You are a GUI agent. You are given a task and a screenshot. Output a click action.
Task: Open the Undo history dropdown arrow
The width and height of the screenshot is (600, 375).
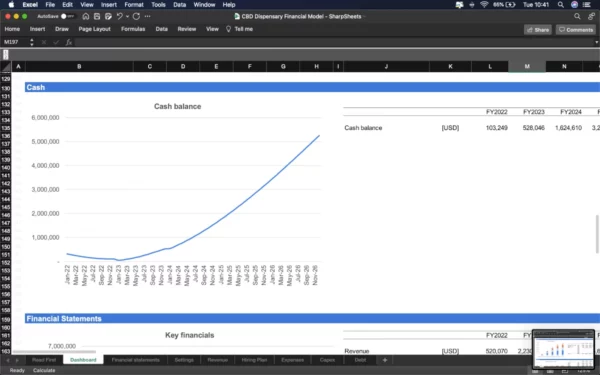tap(127, 16)
